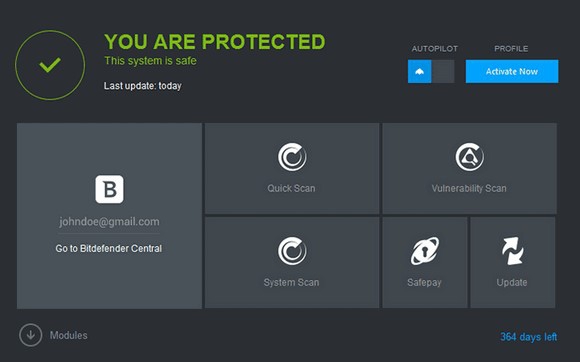This screenshot has height=362, width=580.
Task: Click the AUTOPILOT heading label
Action: (435, 48)
